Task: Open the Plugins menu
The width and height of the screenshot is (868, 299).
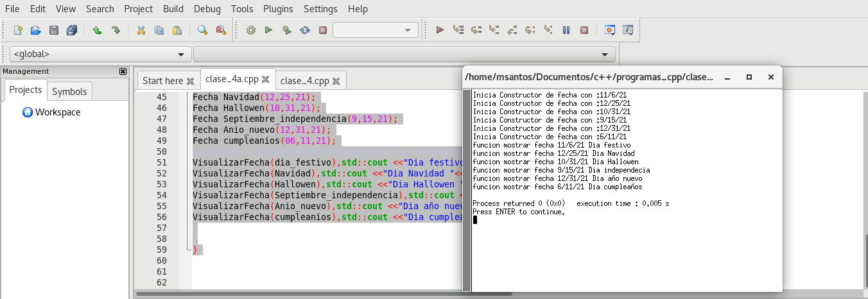Action: [277, 9]
